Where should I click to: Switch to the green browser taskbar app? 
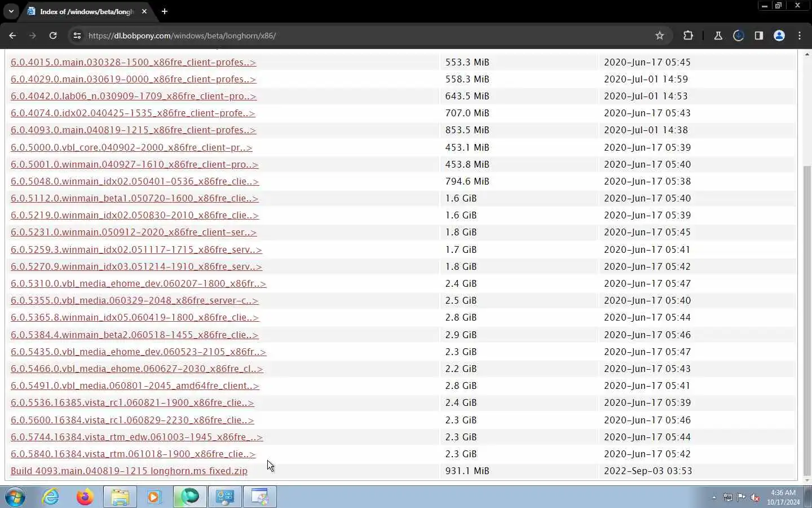190,497
